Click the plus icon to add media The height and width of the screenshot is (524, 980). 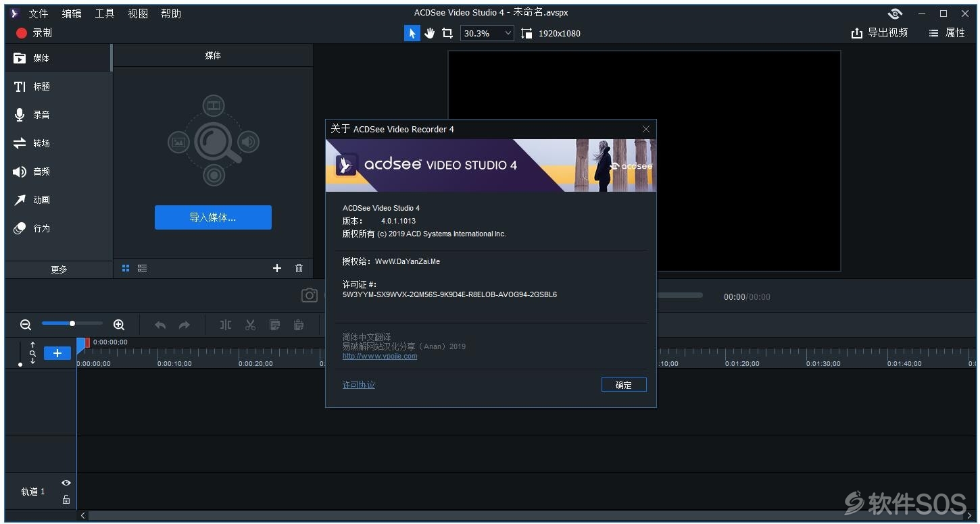277,268
